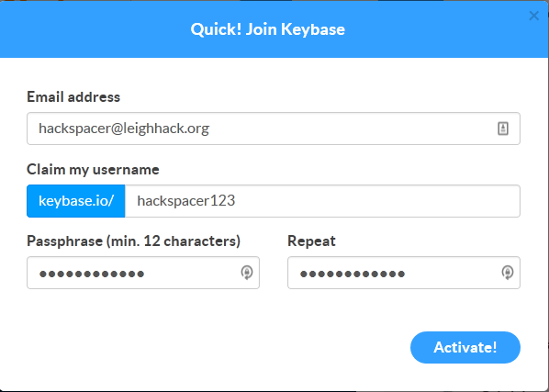The width and height of the screenshot is (549, 392).
Task: Click the blue keybase.io/ prefix box
Action: (76, 201)
